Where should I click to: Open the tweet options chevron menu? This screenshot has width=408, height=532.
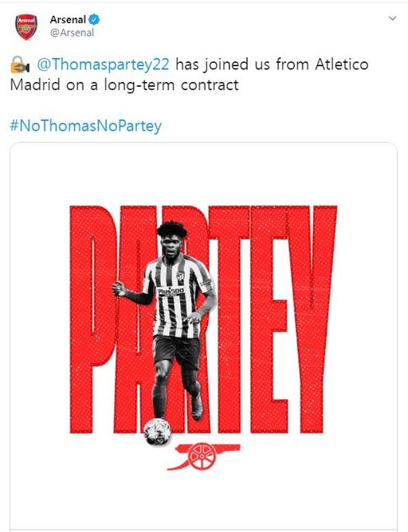pos(392,18)
